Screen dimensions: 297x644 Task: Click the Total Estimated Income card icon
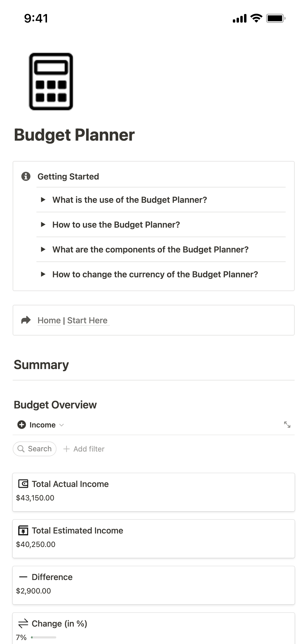pos(23,530)
